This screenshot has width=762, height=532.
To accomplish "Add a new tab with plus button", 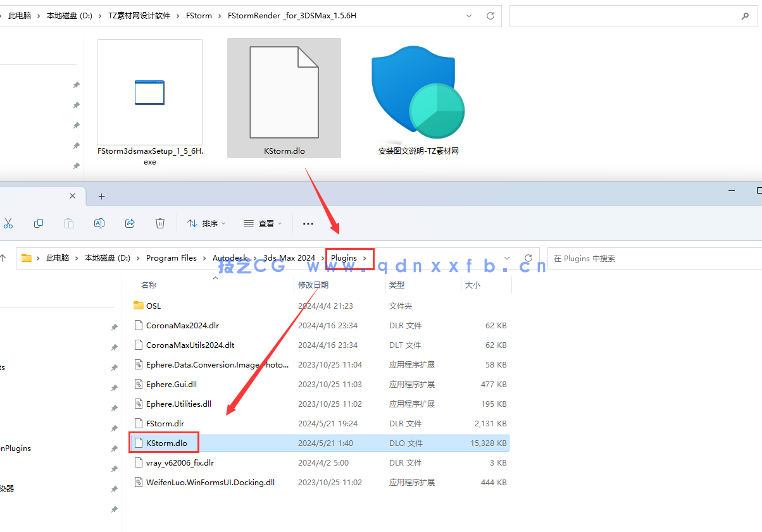I will pos(101,197).
